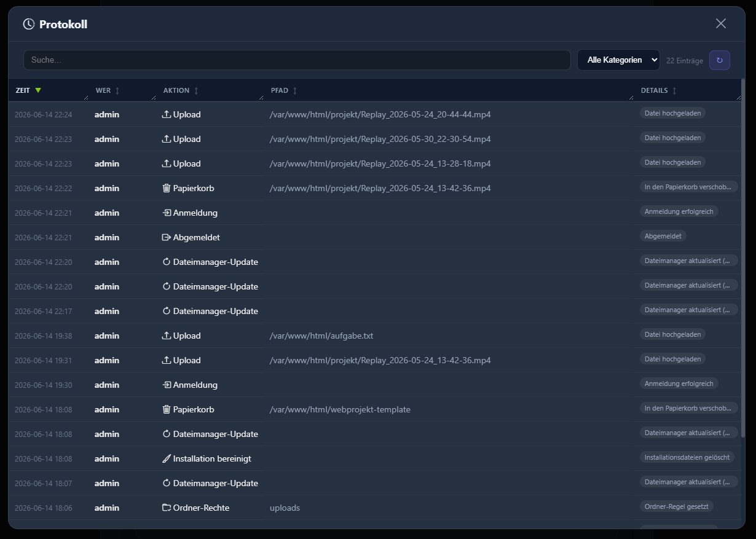Click the uploads path text
The image size is (756, 539).
click(285, 508)
